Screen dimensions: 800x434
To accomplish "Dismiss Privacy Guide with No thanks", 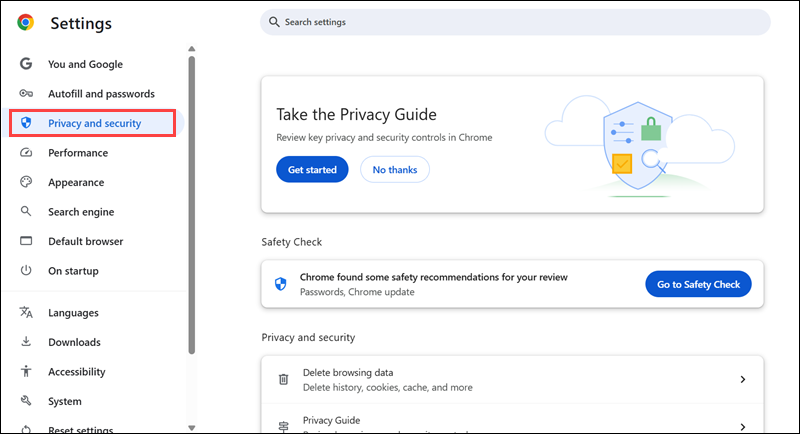I will pyautogui.click(x=395, y=169).
